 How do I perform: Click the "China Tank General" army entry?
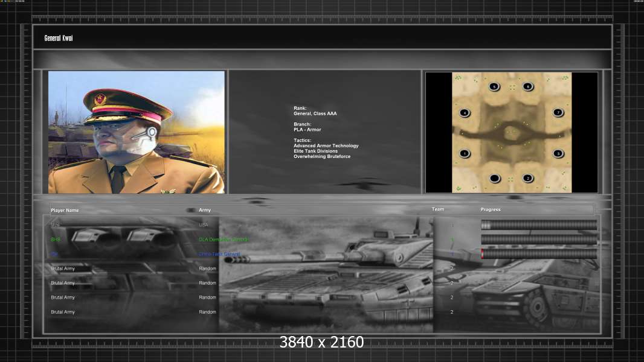click(x=219, y=254)
